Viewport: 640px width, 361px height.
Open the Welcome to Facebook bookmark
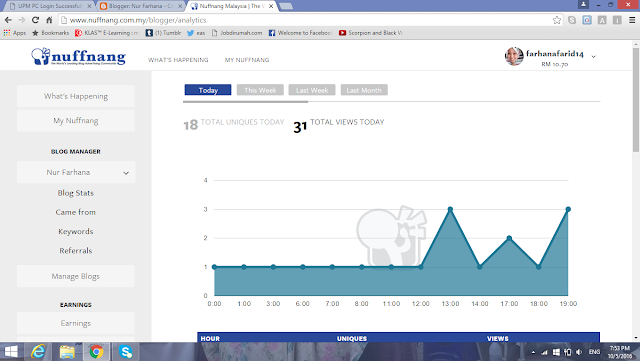(300, 33)
